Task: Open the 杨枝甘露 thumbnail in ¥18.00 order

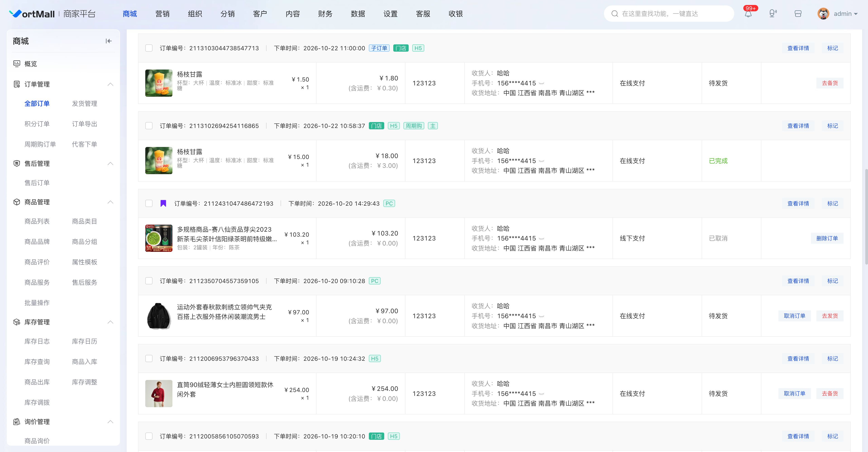Action: pos(159,161)
